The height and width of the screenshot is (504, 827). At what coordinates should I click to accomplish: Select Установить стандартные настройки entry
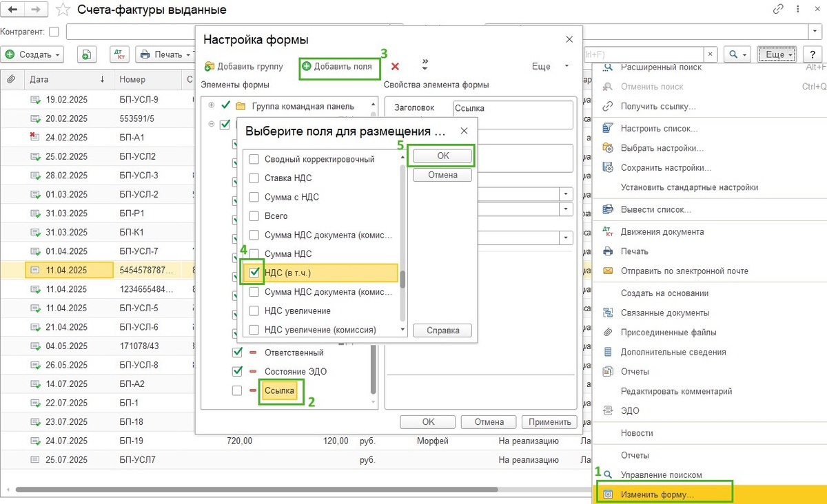coord(690,187)
